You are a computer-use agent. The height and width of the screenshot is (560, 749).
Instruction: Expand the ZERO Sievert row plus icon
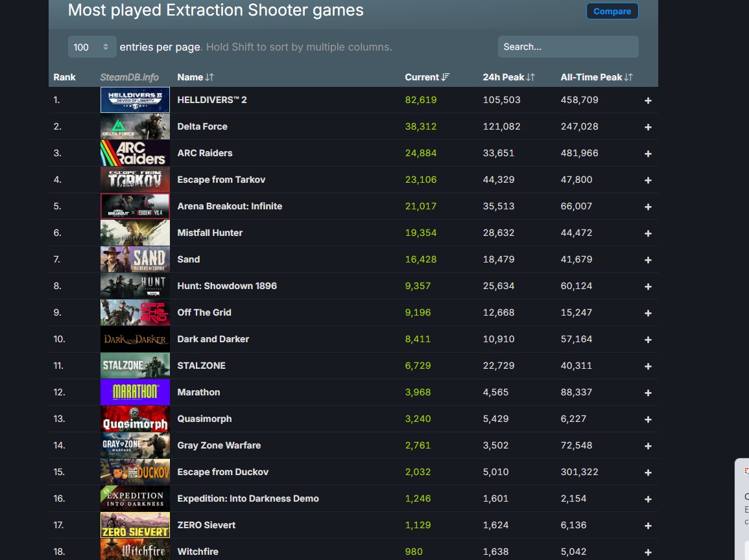tap(648, 526)
